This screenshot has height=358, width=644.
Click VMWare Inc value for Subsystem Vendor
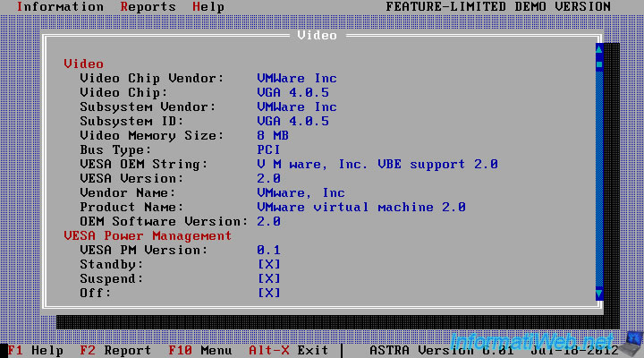point(297,107)
